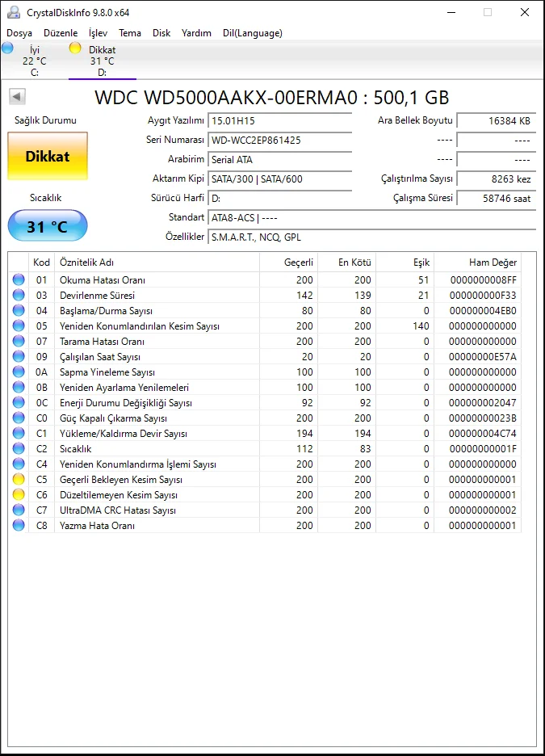Image resolution: width=545 pixels, height=756 pixels.
Task: Open the Dosya menu
Action: click(x=19, y=33)
